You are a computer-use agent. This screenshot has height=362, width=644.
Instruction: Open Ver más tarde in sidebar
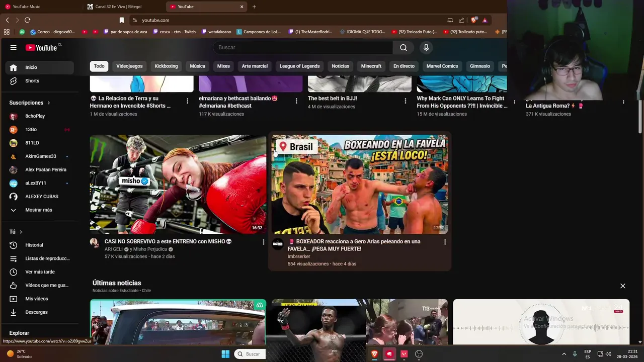(x=39, y=272)
